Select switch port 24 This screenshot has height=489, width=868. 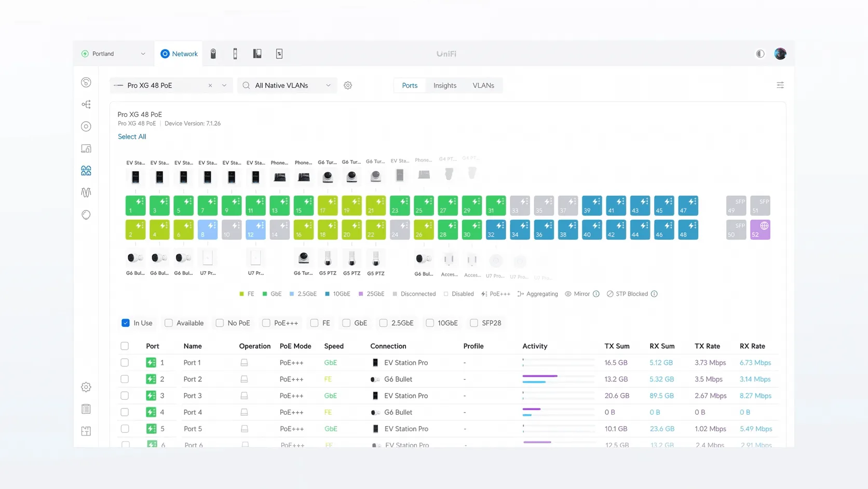(400, 230)
